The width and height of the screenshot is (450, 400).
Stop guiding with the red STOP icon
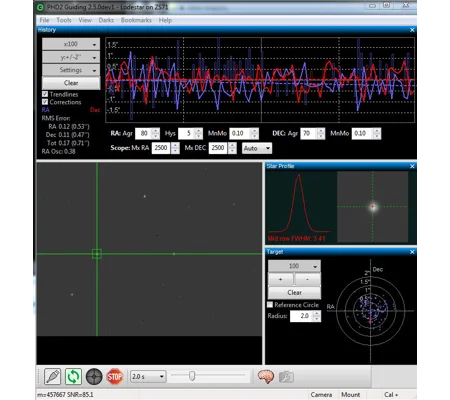pos(115,377)
